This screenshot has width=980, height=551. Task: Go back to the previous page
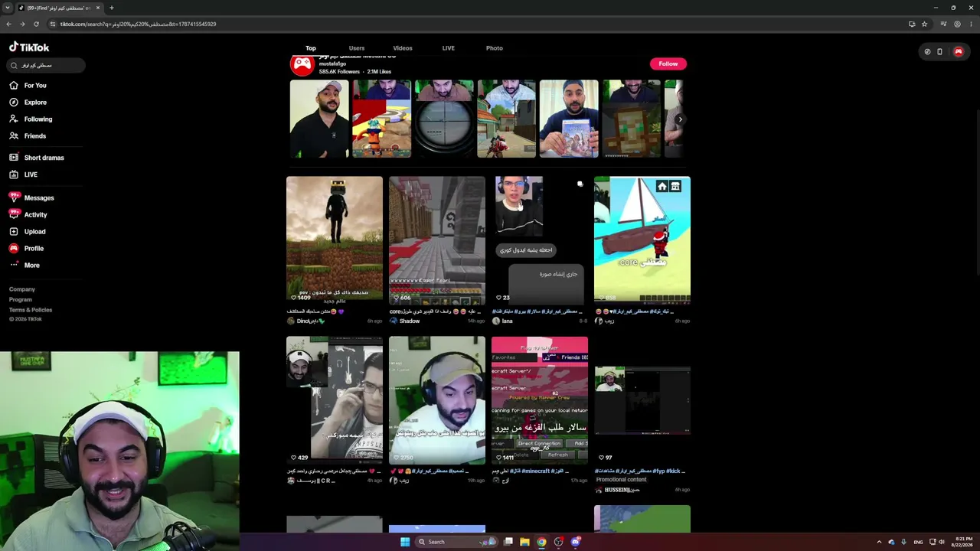(x=8, y=24)
